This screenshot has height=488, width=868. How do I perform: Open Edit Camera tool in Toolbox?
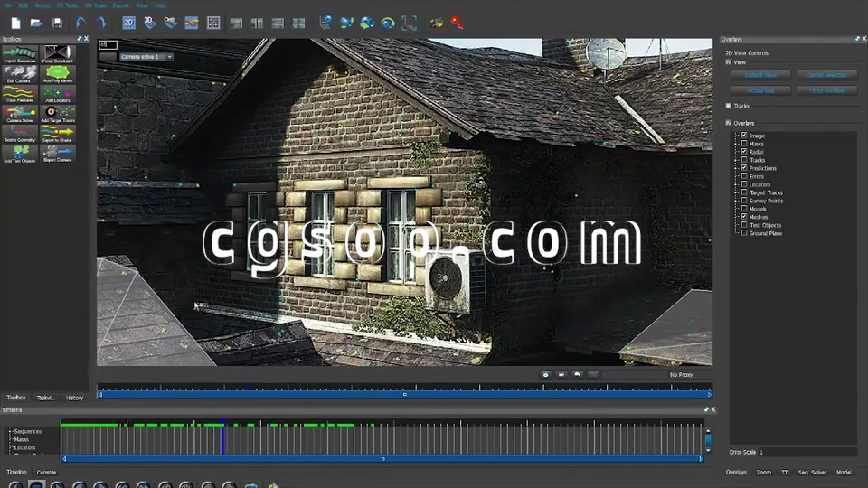19,74
